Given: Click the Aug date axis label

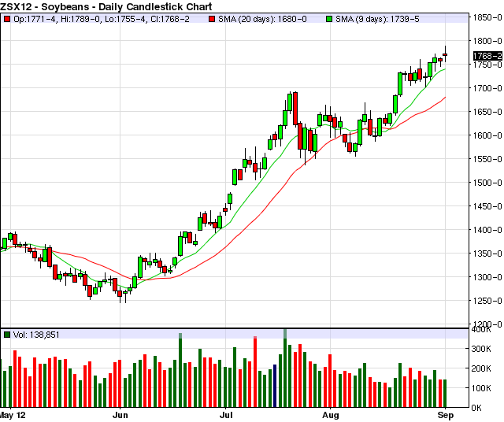Looking at the screenshot, I should tap(331, 415).
